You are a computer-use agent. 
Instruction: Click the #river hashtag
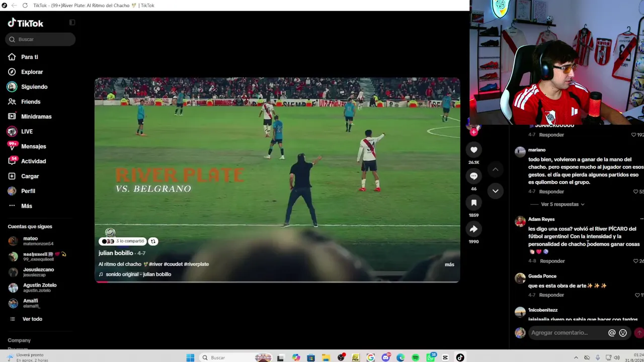click(x=155, y=264)
